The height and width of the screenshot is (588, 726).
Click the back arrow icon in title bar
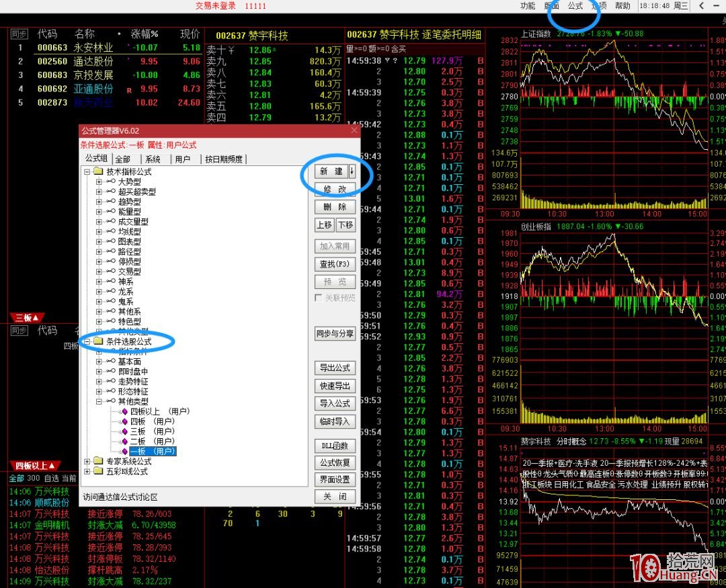701,6
